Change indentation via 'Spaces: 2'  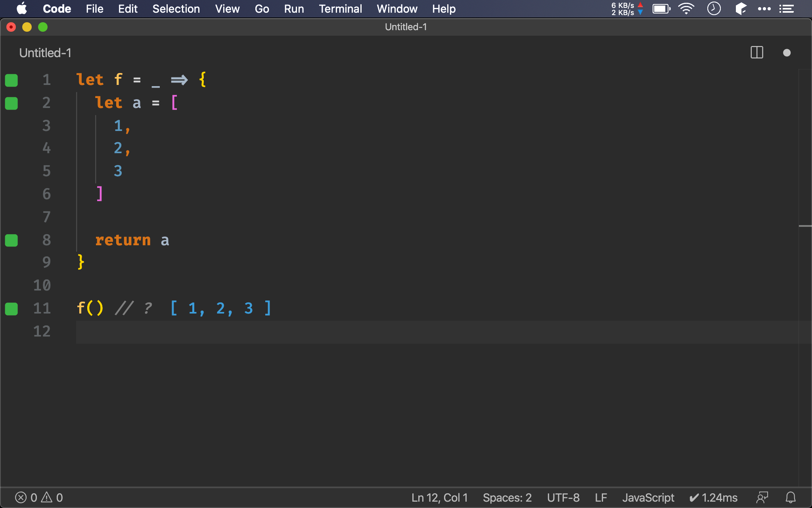tap(507, 497)
